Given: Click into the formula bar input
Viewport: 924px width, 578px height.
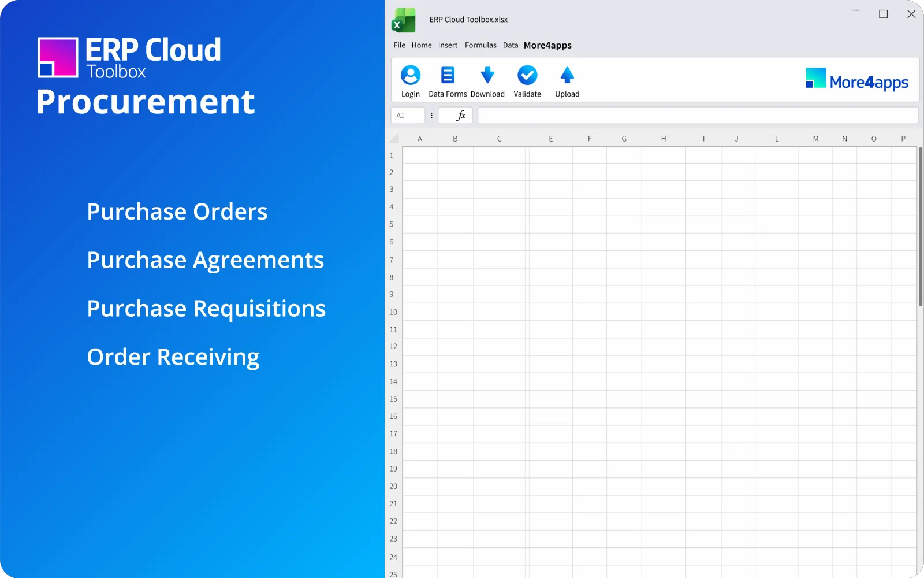Looking at the screenshot, I should pos(698,116).
